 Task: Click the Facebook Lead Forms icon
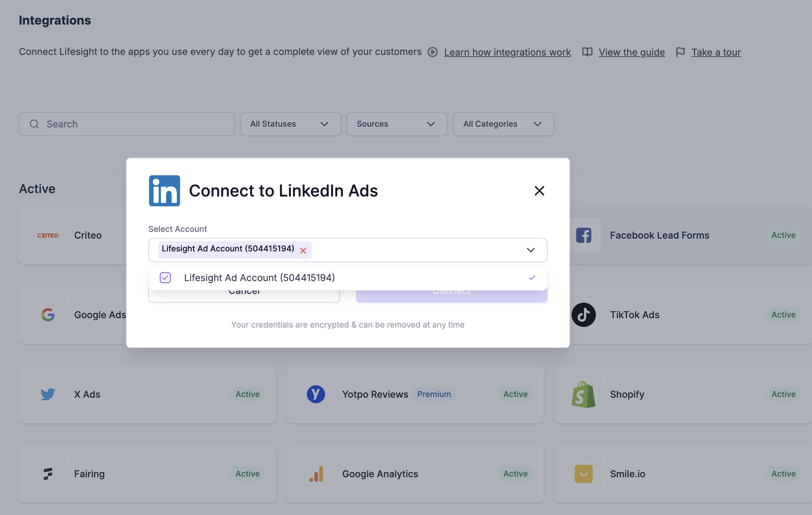click(x=583, y=235)
